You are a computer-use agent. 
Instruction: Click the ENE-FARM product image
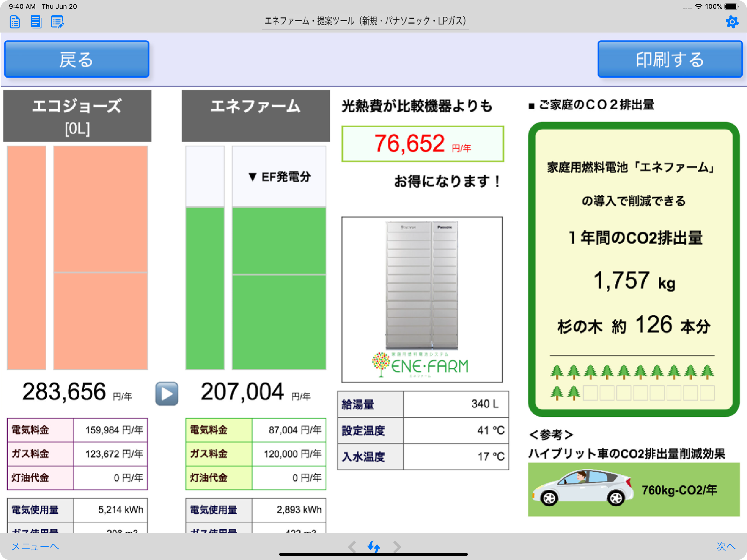click(422, 300)
